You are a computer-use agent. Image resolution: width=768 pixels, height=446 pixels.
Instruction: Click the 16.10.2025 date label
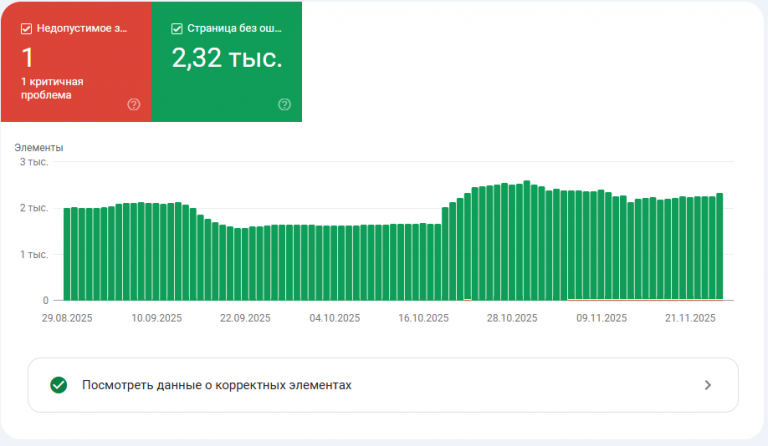coord(424,318)
